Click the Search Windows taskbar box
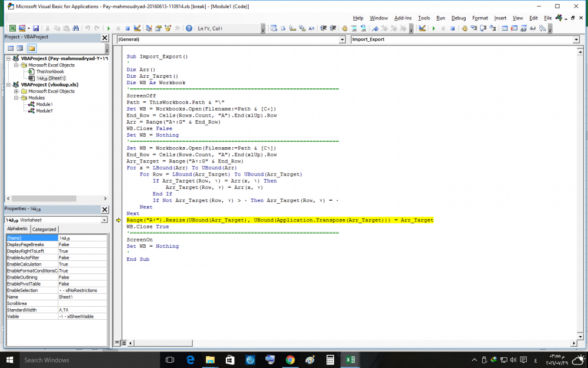 (89, 360)
